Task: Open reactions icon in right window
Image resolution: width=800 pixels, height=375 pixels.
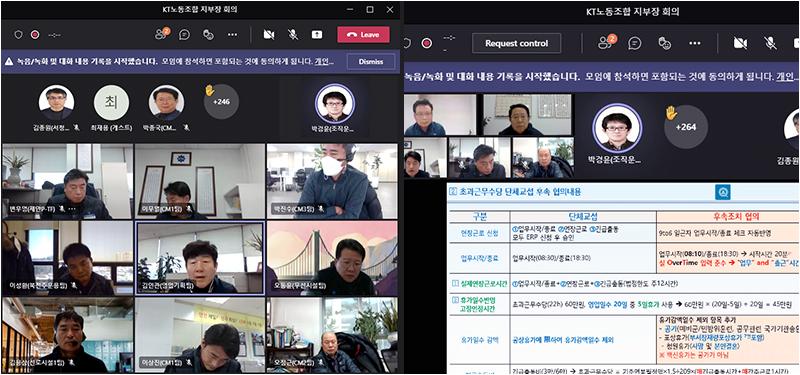Action: [664, 43]
